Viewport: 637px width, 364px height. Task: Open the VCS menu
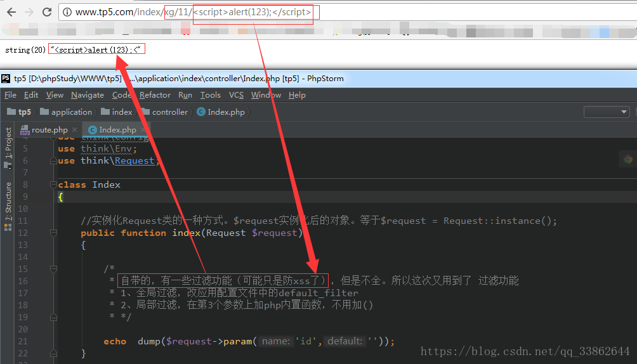[x=236, y=95]
